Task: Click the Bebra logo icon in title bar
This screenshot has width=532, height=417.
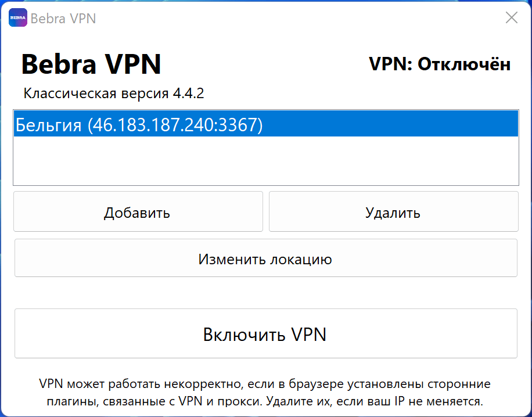Action: click(x=17, y=18)
